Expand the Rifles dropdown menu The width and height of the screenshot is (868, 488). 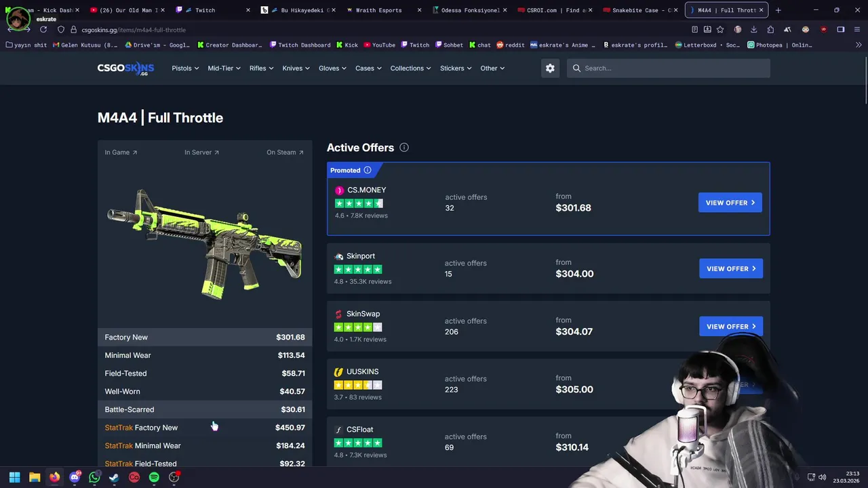pyautogui.click(x=261, y=68)
